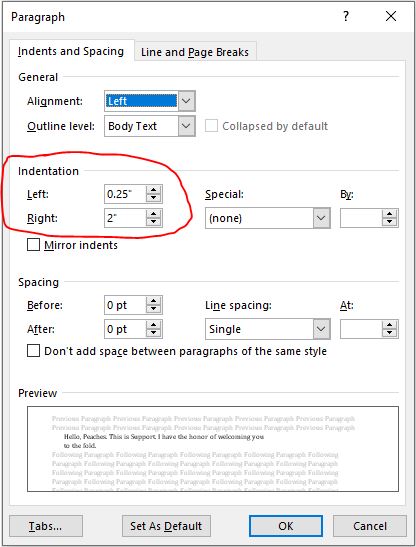Open the Tabs... dialog button
The width and height of the screenshot is (416, 547).
point(46,526)
